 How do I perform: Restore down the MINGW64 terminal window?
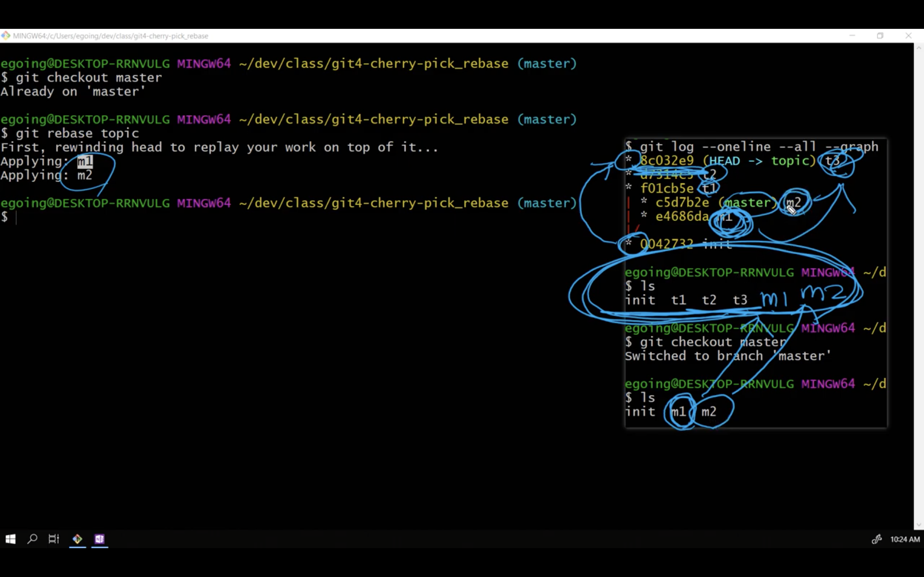click(880, 36)
